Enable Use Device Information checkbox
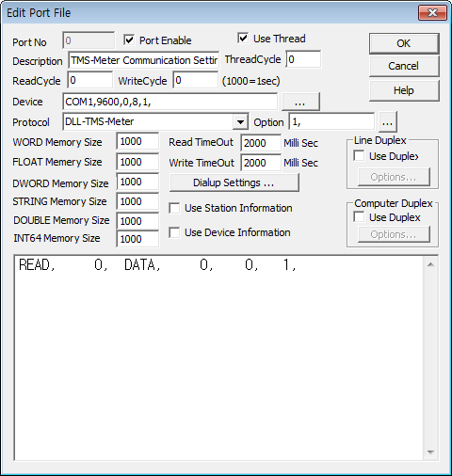The height and width of the screenshot is (476, 452). point(174,232)
